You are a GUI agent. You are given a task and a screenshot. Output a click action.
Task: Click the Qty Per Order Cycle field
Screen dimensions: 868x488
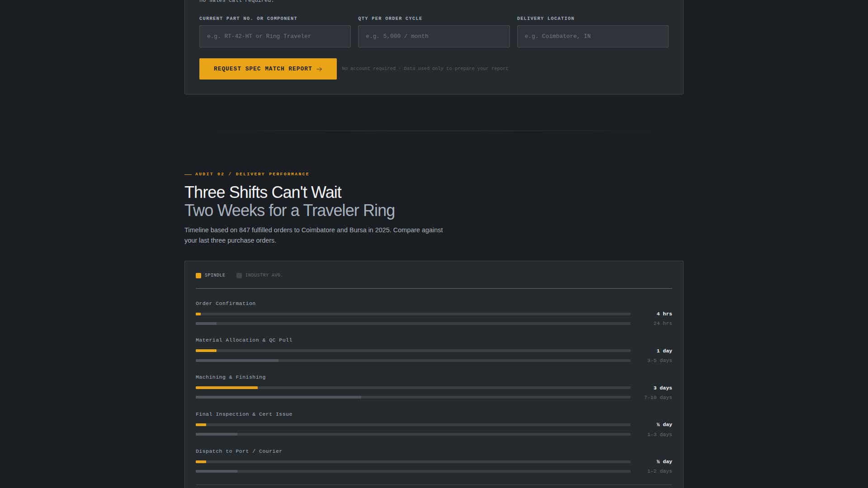click(x=434, y=36)
